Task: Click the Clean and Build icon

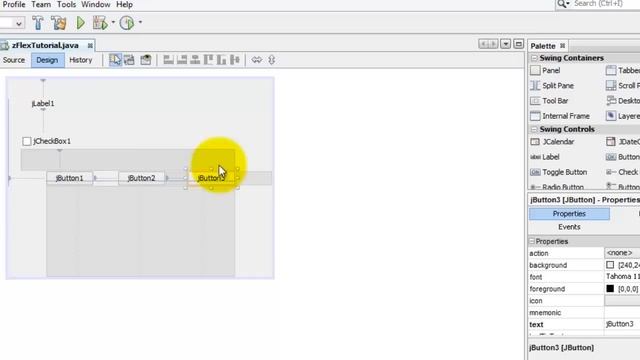Action: click(59, 23)
